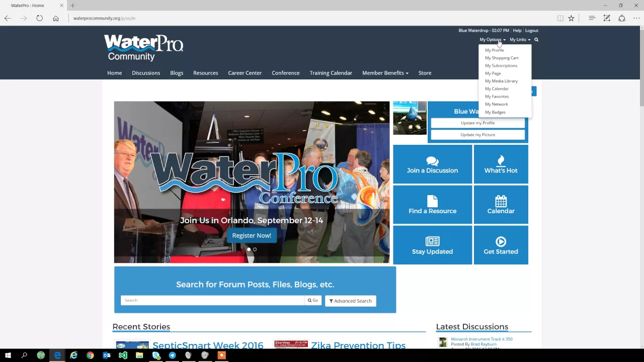Select My Network entry
This screenshot has width=644, height=362.
(497, 104)
